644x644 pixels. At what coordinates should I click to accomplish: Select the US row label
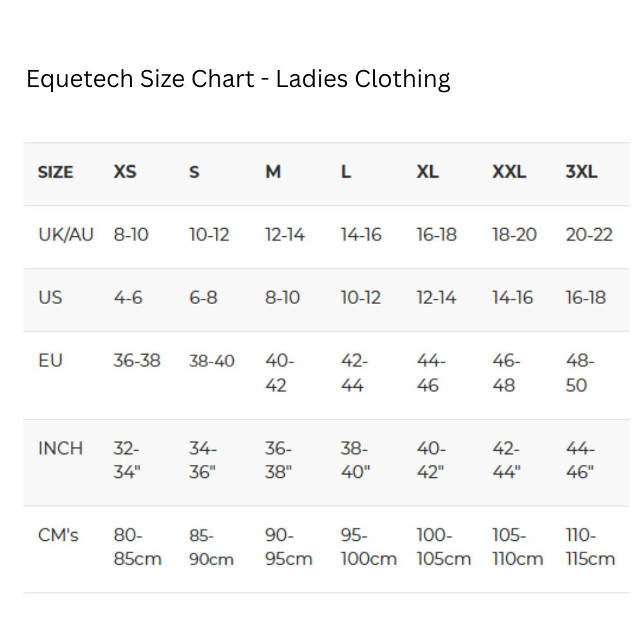(x=50, y=298)
